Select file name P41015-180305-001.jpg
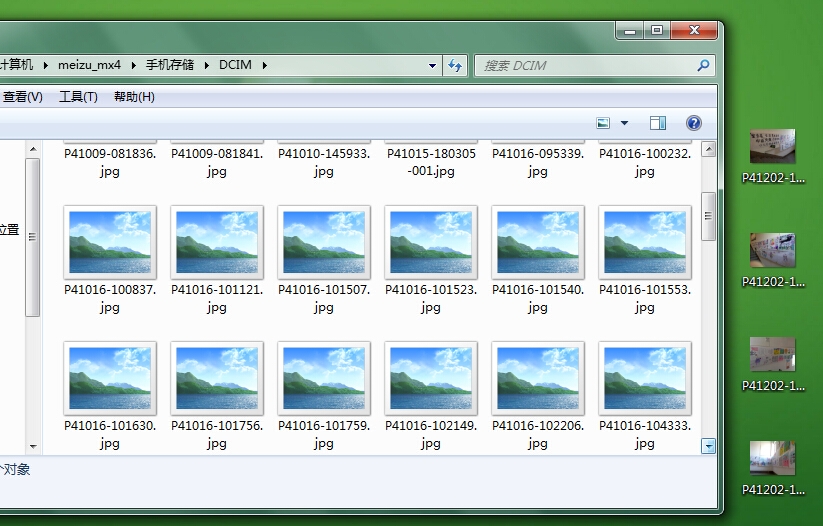The image size is (823, 526). click(431, 162)
